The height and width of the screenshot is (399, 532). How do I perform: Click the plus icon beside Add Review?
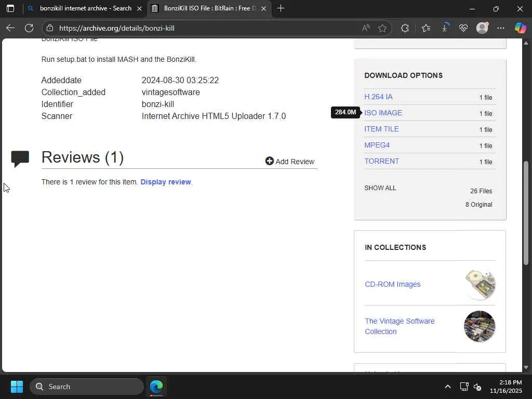pos(270,161)
